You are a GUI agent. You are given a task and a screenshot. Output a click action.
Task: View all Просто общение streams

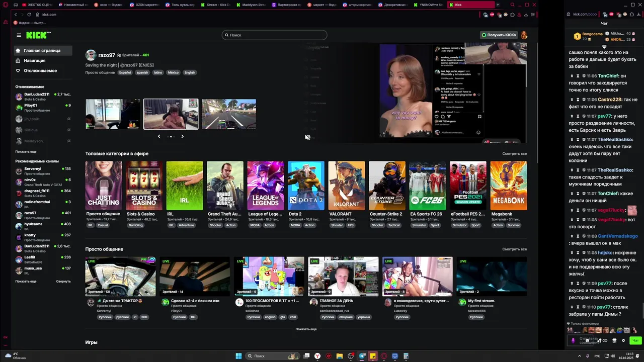click(x=514, y=249)
